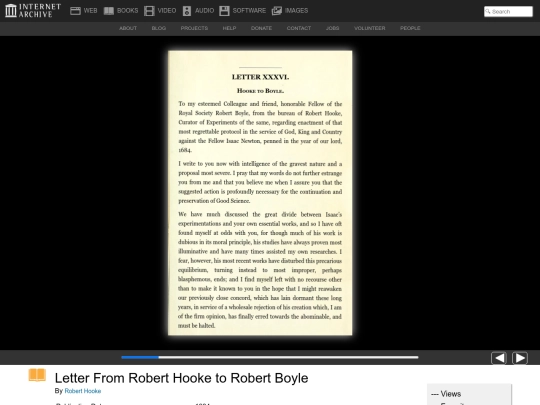This screenshot has height=405, width=540.
Task: Click the page progress slider bar
Action: [270, 357]
